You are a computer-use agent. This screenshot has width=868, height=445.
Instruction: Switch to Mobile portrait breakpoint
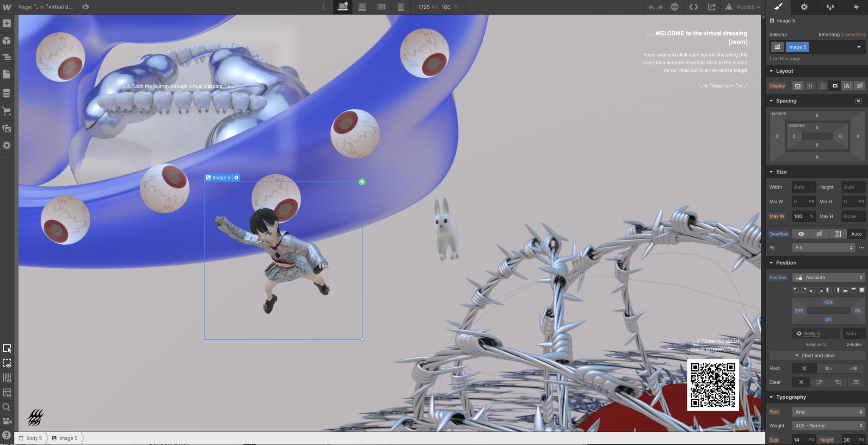pyautogui.click(x=401, y=7)
